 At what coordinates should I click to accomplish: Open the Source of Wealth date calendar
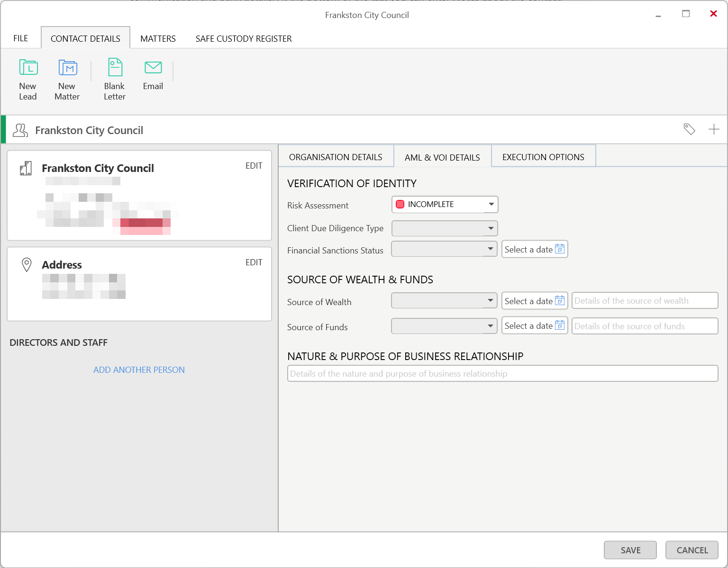560,301
